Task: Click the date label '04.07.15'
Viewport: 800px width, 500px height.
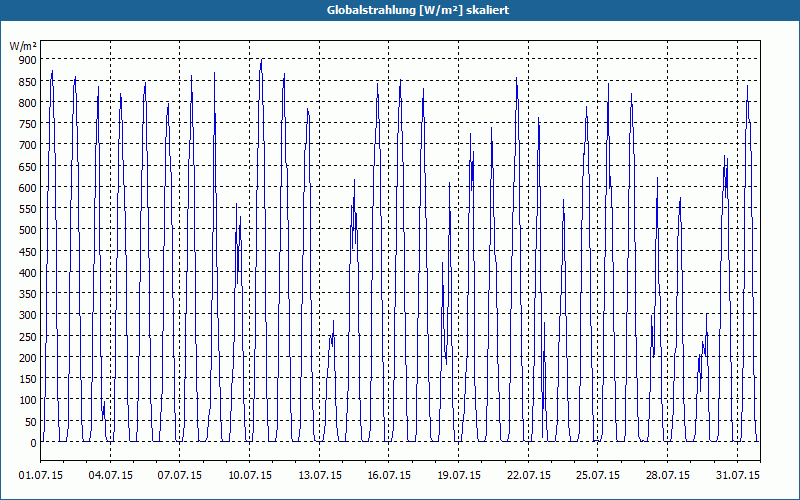Action: tap(111, 475)
